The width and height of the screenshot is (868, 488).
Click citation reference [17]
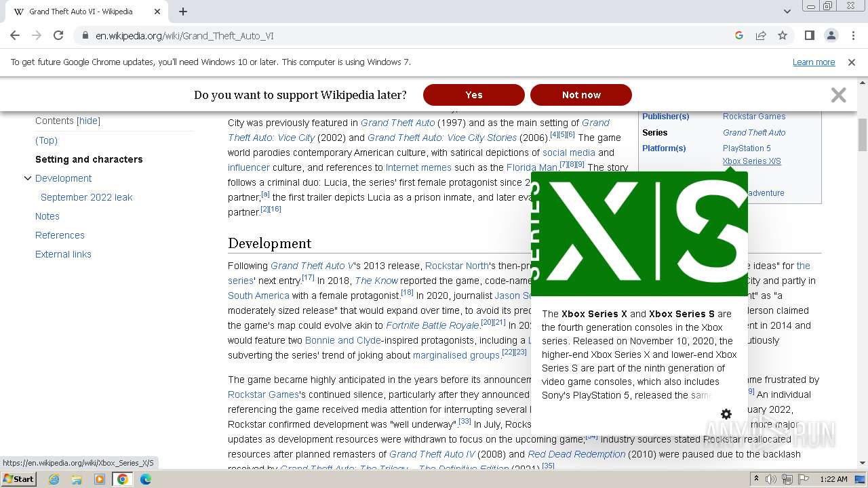[308, 277]
